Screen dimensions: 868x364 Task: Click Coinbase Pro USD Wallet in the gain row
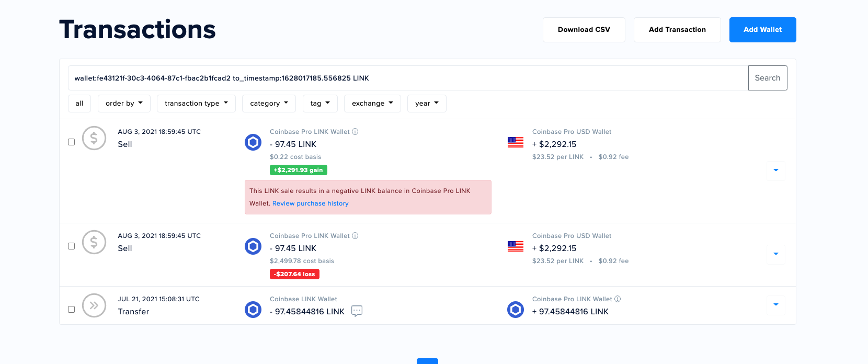click(x=572, y=132)
